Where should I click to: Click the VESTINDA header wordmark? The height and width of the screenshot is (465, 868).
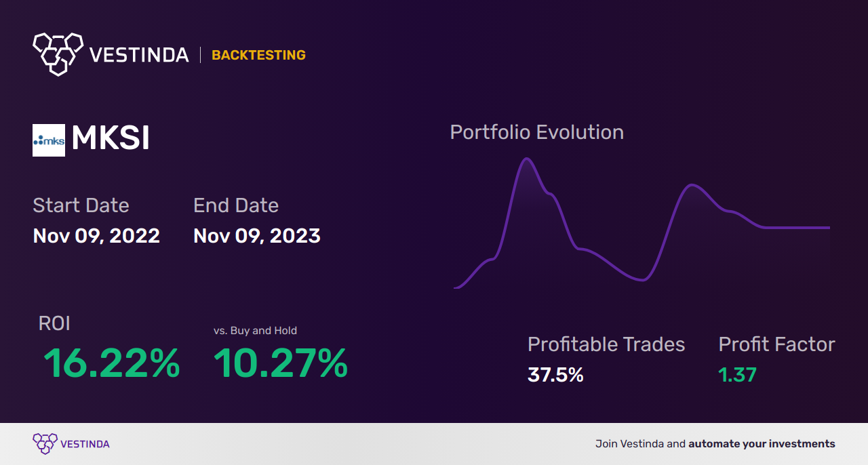139,55
